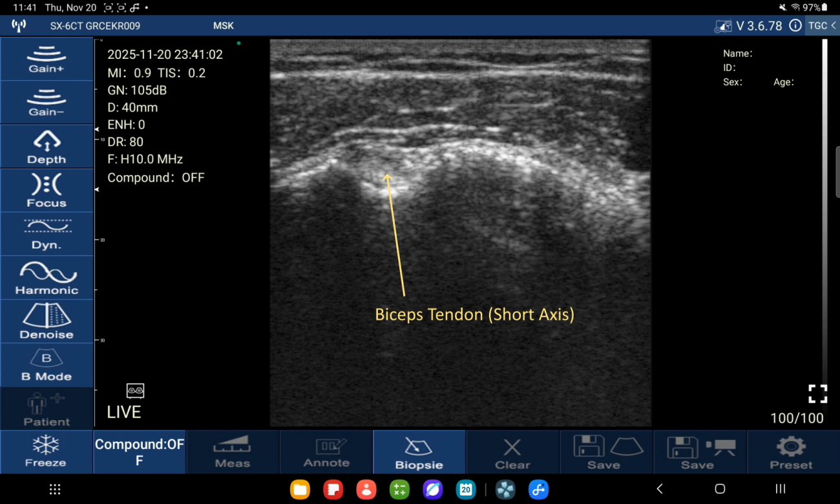Select the MSK exam preset label
The image size is (840, 504).
click(x=224, y=26)
